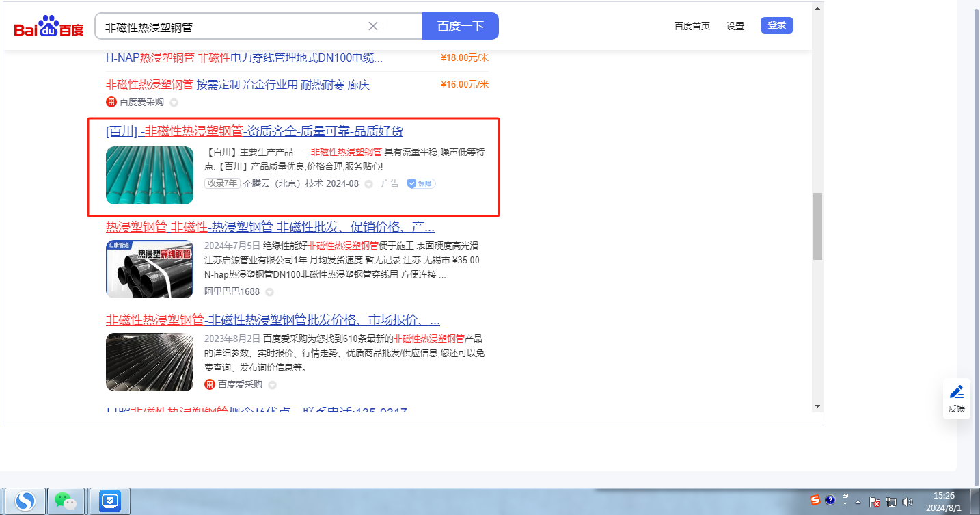This screenshot has width=980, height=515.
Task: Click the vertical scrollbar thumb
Action: pos(817,226)
